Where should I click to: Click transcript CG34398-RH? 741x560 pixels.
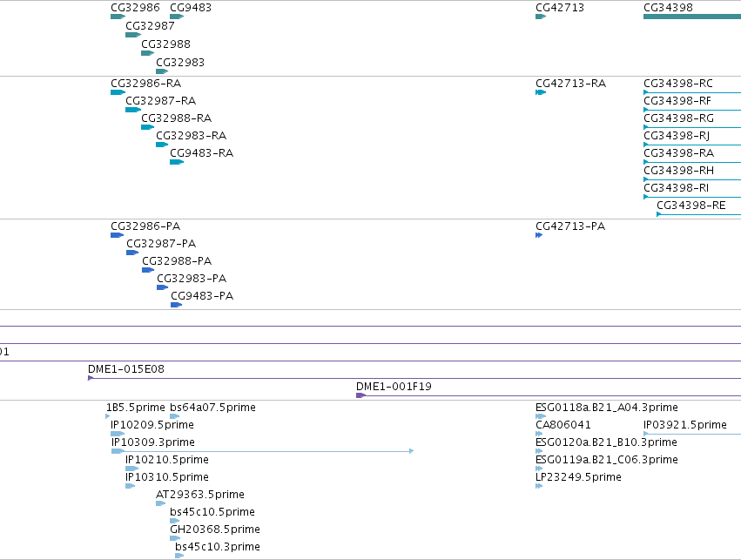point(692,179)
